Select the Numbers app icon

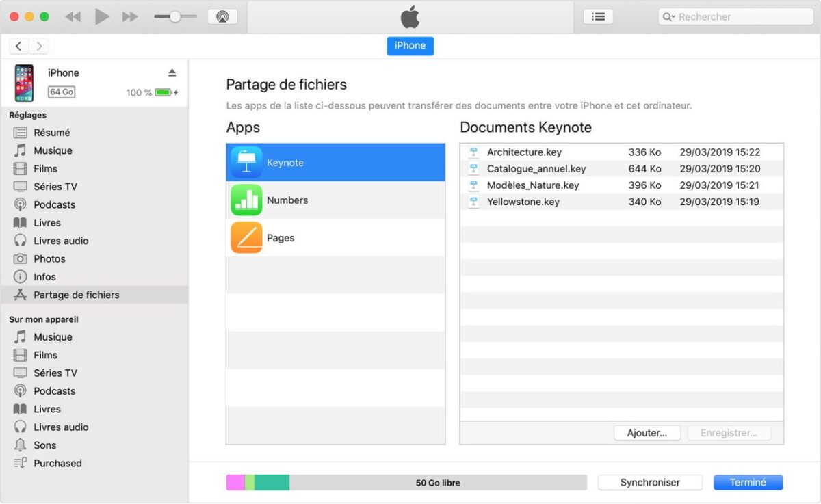point(246,200)
